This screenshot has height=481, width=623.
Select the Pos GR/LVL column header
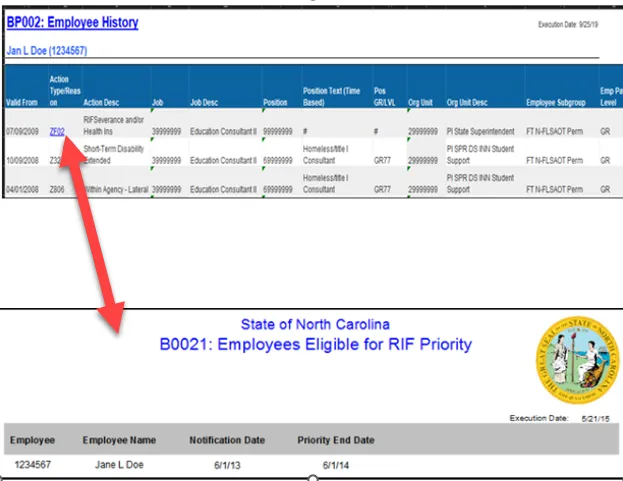(384, 97)
